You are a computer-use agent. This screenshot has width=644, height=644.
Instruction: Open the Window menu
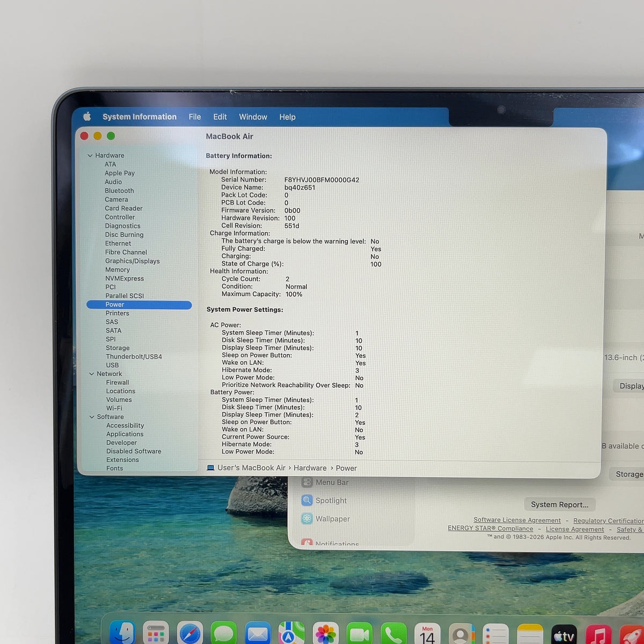pos(253,116)
